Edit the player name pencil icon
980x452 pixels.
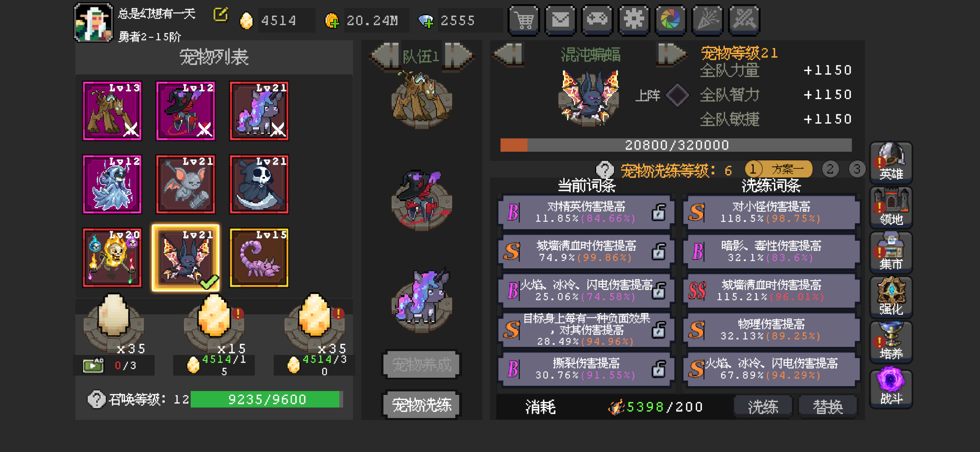[x=221, y=15]
